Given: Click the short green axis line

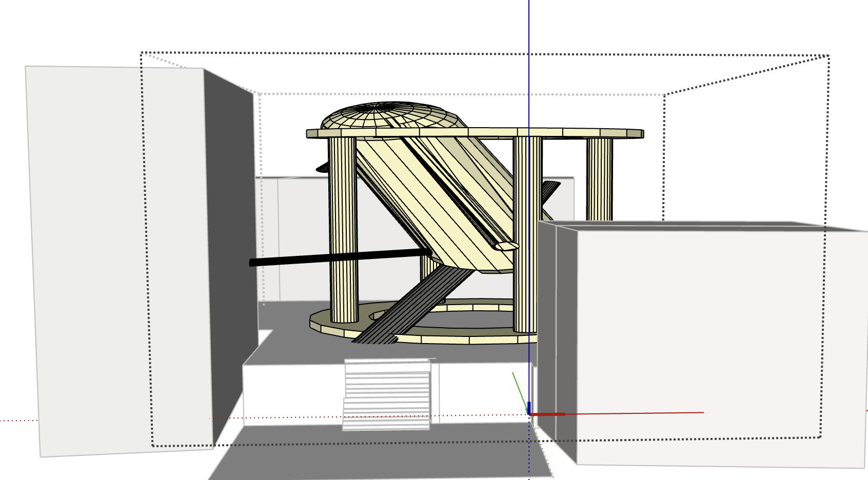Looking at the screenshot, I should tap(520, 393).
